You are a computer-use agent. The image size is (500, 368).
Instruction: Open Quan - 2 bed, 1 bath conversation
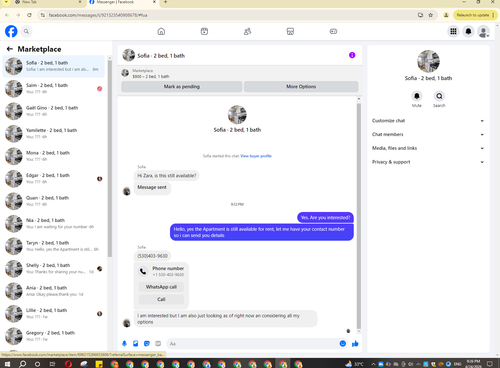(x=53, y=201)
